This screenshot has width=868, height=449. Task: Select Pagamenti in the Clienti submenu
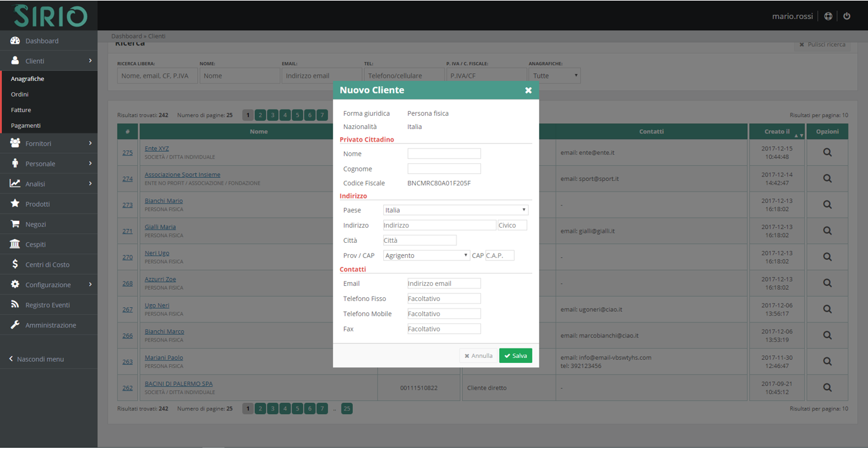point(25,125)
